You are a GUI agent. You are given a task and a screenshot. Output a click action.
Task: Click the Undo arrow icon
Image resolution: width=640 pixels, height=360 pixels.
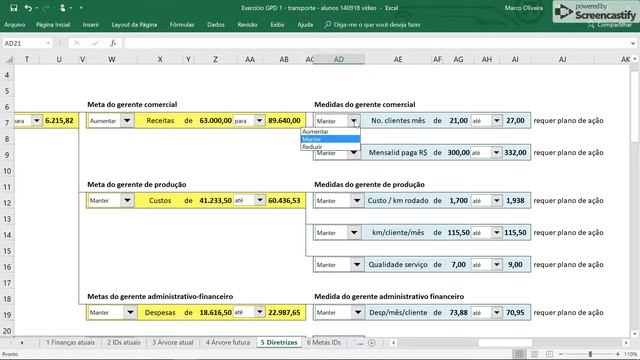(28, 8)
